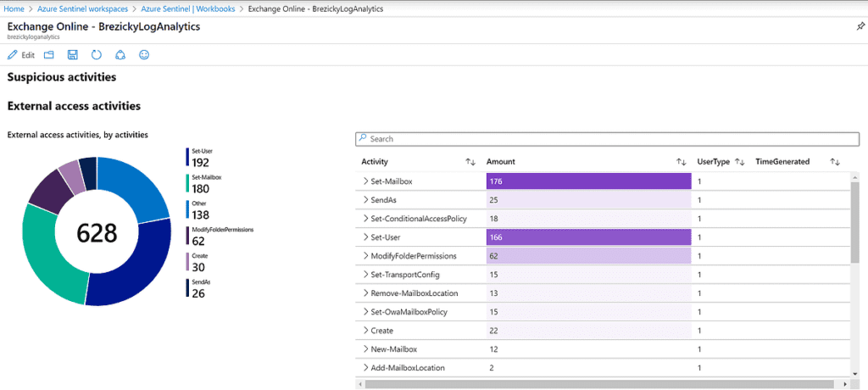This screenshot has width=868, height=390.
Task: Expand the Set-Mailbox row
Action: coord(366,181)
